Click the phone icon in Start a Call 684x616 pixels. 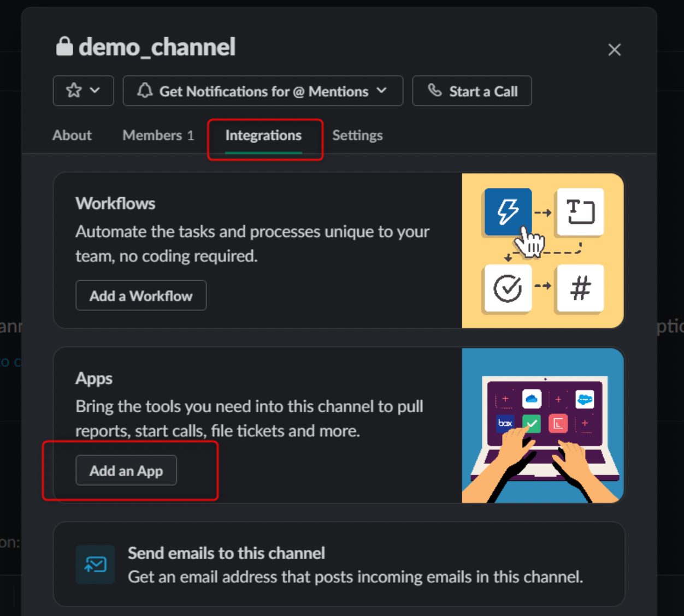(435, 90)
